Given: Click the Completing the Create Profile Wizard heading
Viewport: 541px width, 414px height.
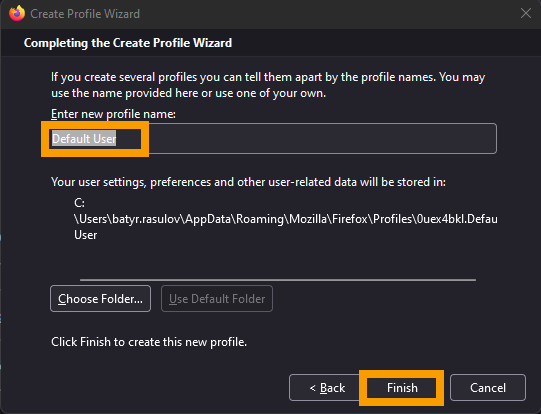Looking at the screenshot, I should (x=128, y=43).
